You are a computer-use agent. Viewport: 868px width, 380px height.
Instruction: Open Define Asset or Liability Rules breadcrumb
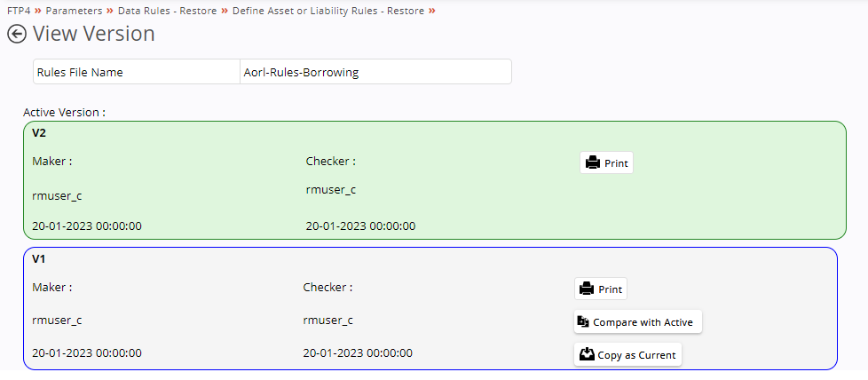(x=328, y=11)
